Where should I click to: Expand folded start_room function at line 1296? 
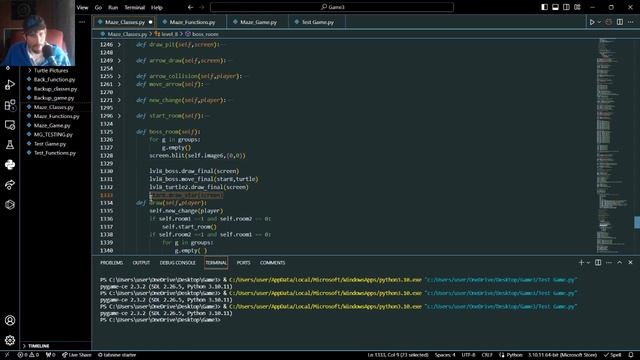119,116
